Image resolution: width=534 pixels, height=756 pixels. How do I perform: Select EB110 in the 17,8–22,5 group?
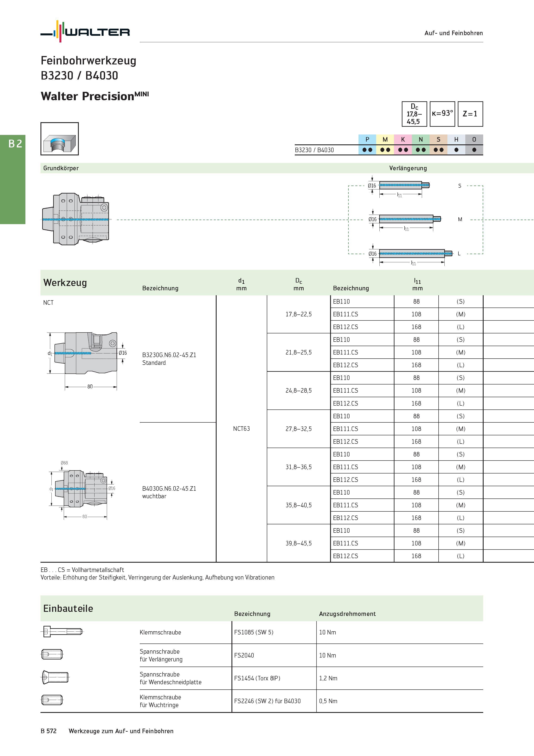pyautogui.click(x=342, y=302)
